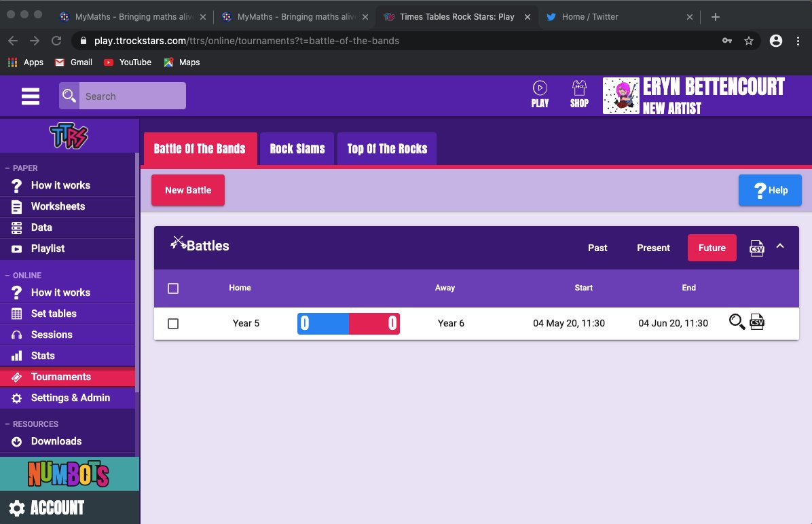Screen dimensions: 812x524
Task: Open Sessions in sidebar
Action: (67, 335)
